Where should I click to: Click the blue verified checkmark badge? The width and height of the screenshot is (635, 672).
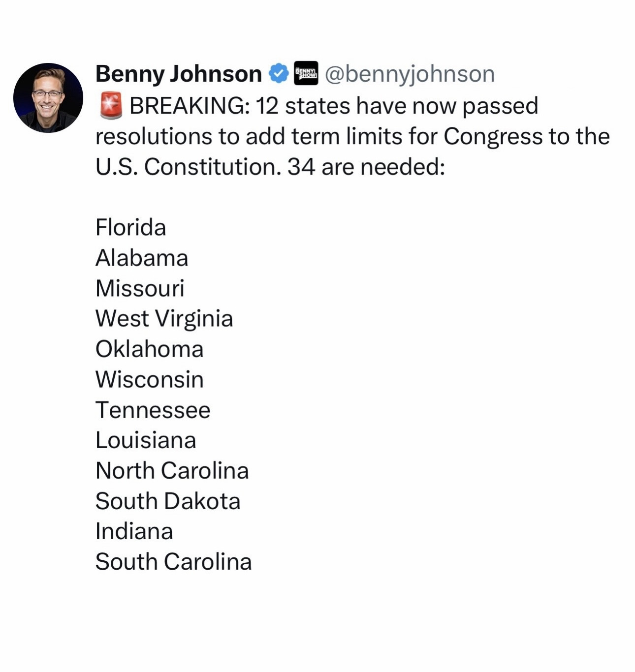pos(278,74)
